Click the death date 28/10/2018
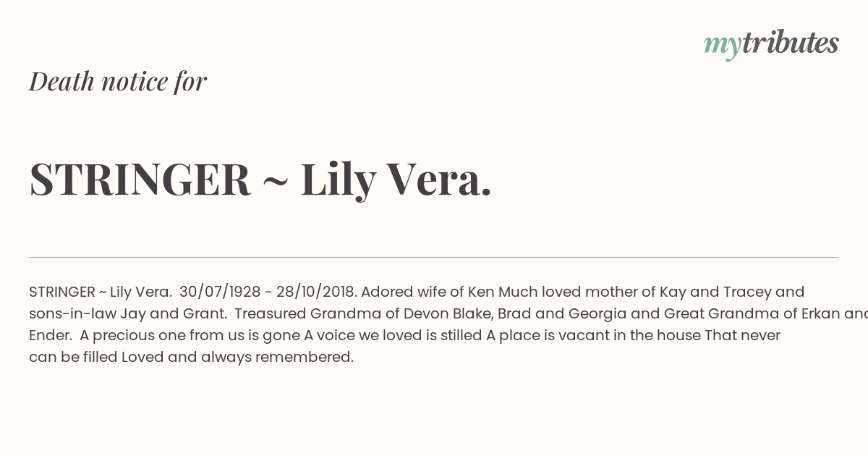 click(x=316, y=292)
